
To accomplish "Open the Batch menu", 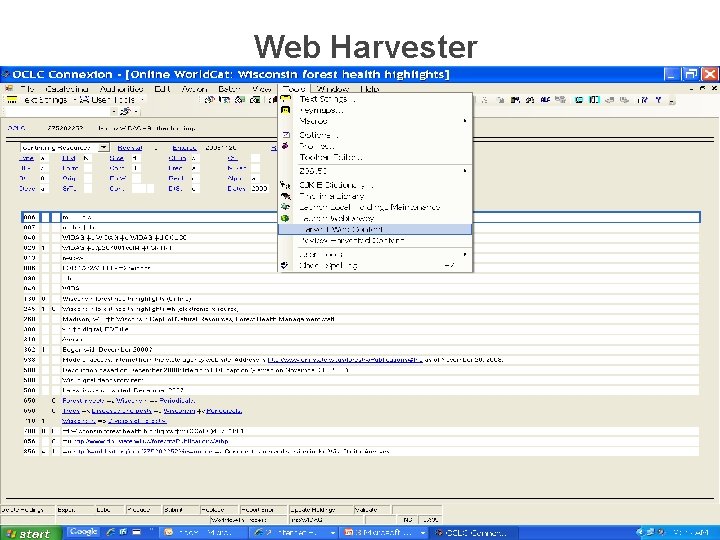I will (x=229, y=89).
